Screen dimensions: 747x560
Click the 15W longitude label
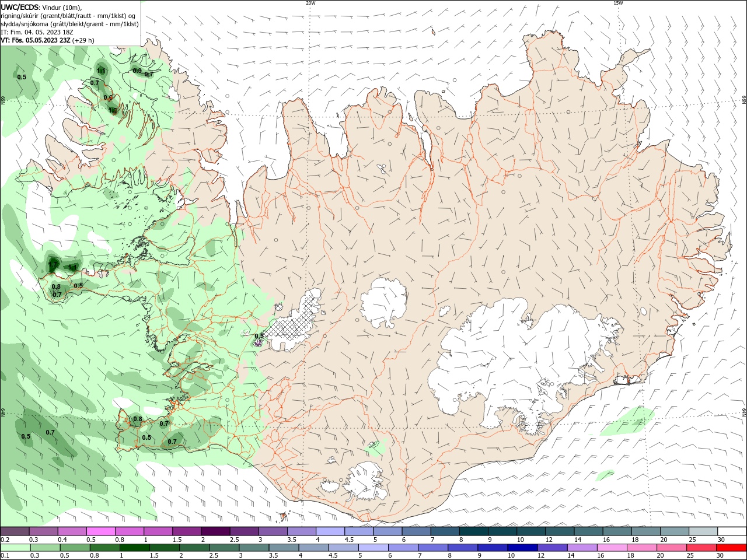pyautogui.click(x=618, y=3)
